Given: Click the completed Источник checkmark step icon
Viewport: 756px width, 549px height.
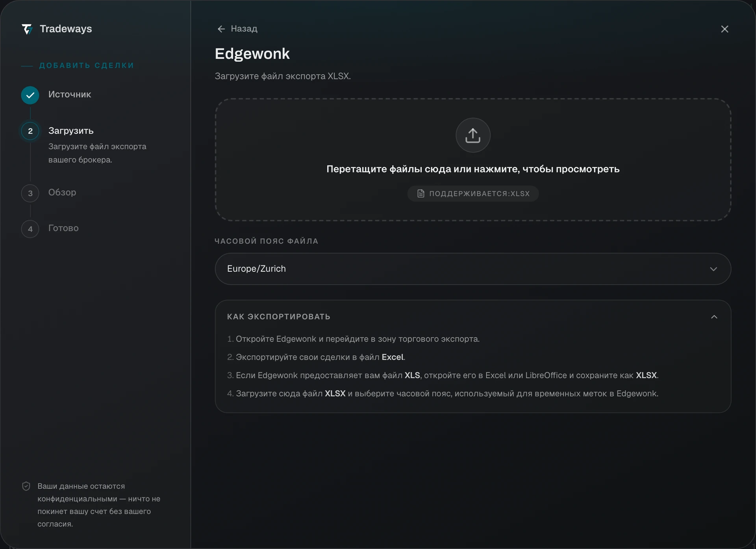Looking at the screenshot, I should click(30, 95).
